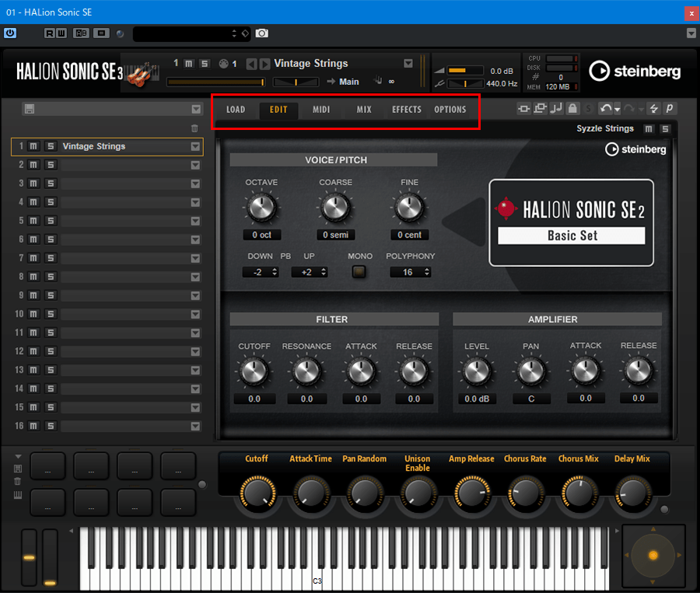Click the trash icon above slot list
The width and height of the screenshot is (700, 593).
pyautogui.click(x=194, y=128)
